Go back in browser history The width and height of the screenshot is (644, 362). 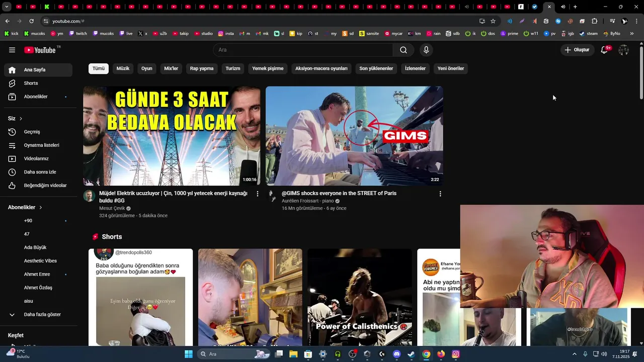tap(7, 21)
